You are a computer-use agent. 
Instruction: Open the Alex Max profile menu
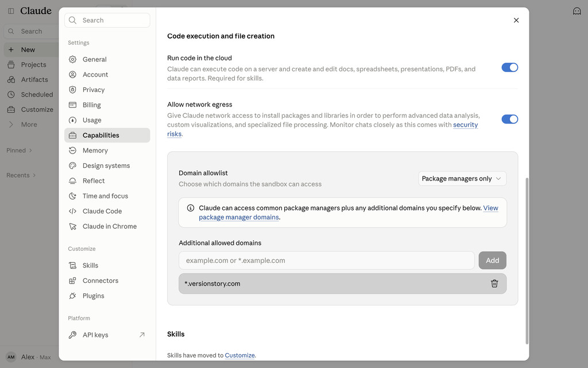29,356
